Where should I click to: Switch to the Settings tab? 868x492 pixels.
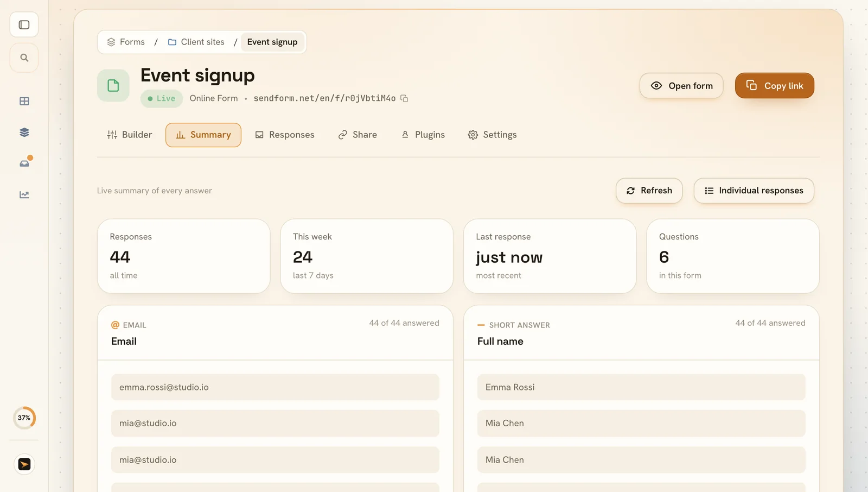coord(492,135)
